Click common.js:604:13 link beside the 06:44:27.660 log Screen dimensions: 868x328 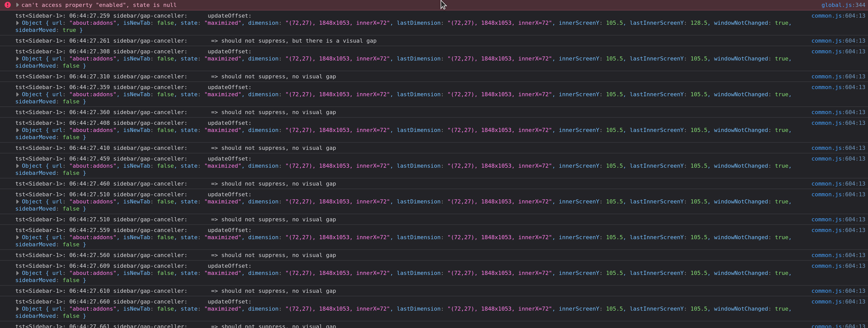point(838,302)
